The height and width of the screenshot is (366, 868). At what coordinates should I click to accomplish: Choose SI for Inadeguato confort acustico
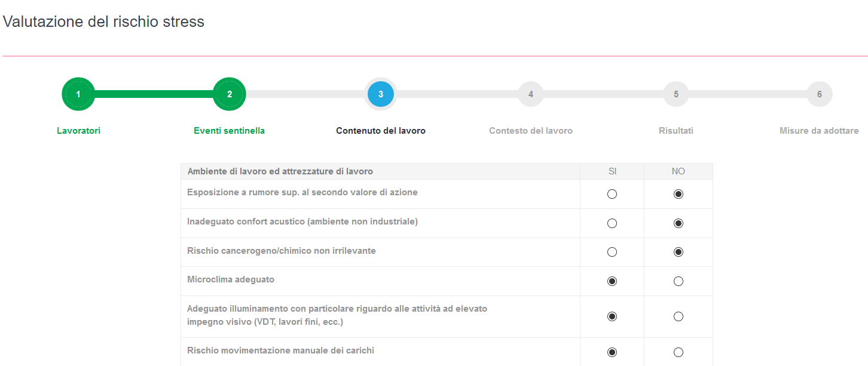(612, 223)
